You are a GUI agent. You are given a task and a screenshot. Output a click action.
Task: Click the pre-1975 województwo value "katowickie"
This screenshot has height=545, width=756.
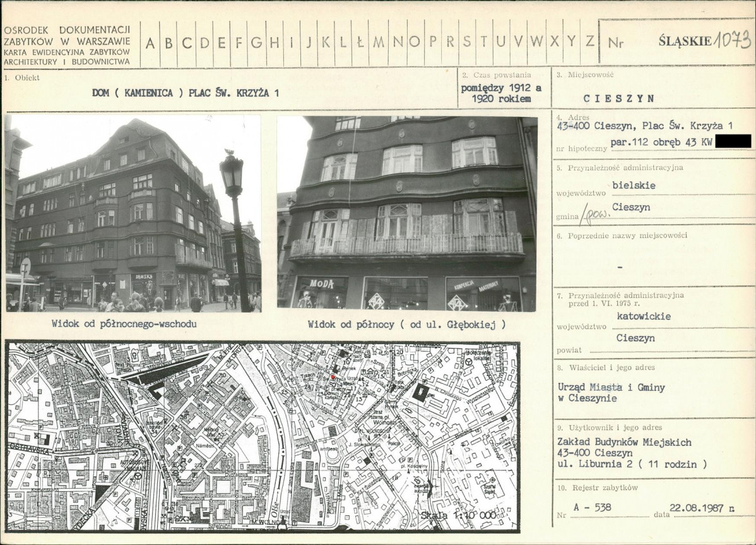coord(643,316)
